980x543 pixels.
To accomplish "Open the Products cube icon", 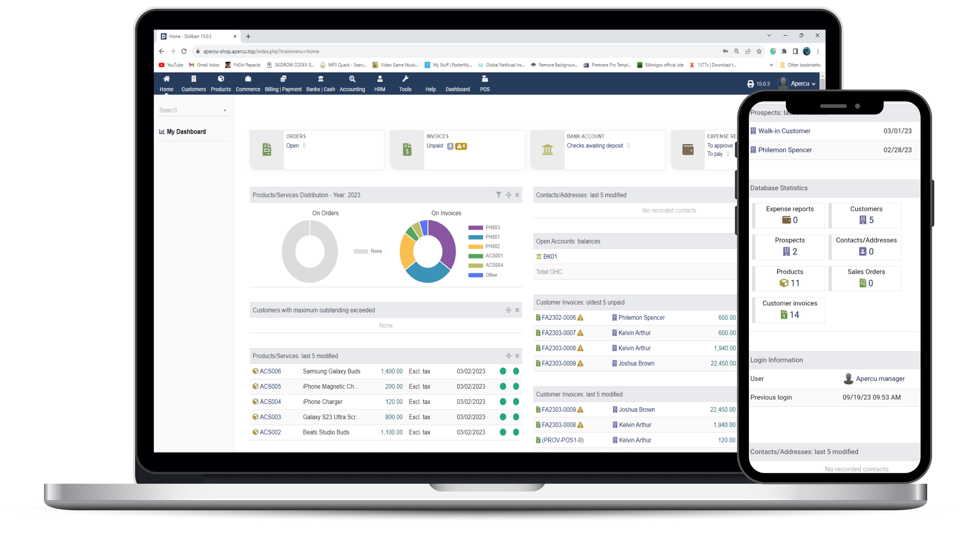I will pyautogui.click(x=221, y=79).
